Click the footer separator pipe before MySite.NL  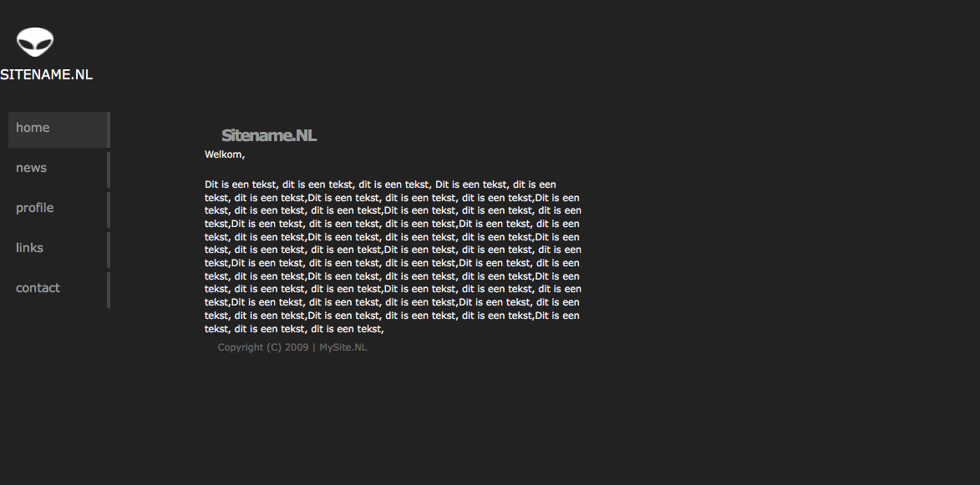314,347
